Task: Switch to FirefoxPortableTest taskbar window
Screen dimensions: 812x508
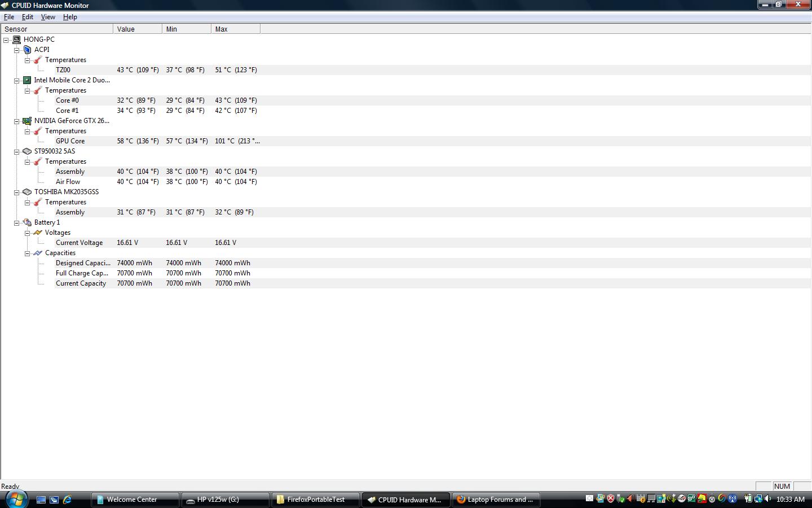Action: pyautogui.click(x=316, y=500)
